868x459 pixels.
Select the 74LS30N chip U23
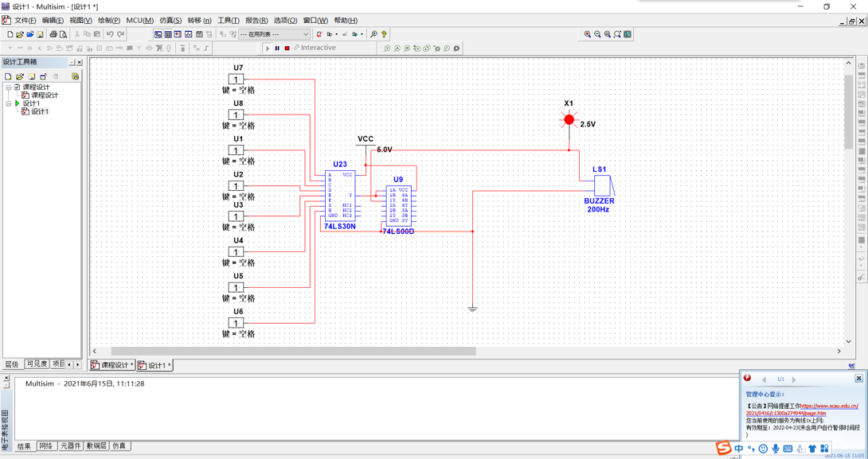340,195
